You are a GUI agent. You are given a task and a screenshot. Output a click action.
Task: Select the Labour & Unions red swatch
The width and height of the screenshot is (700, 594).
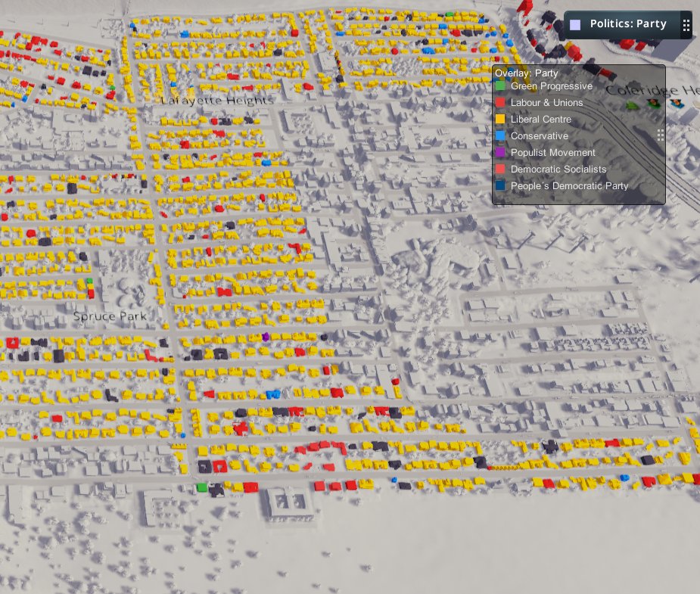click(500, 103)
